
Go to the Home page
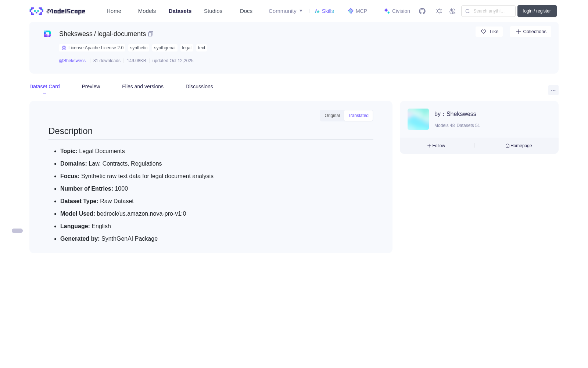click(x=114, y=11)
